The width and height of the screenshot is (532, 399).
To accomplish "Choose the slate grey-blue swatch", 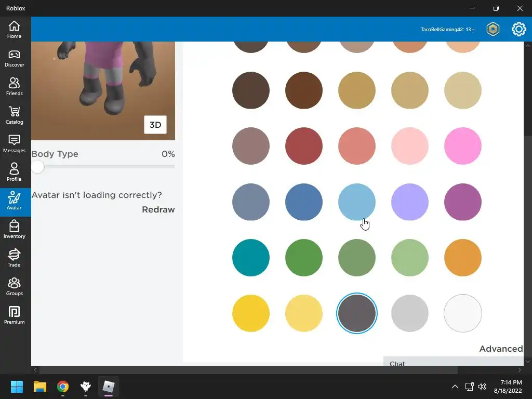I will click(x=251, y=202).
